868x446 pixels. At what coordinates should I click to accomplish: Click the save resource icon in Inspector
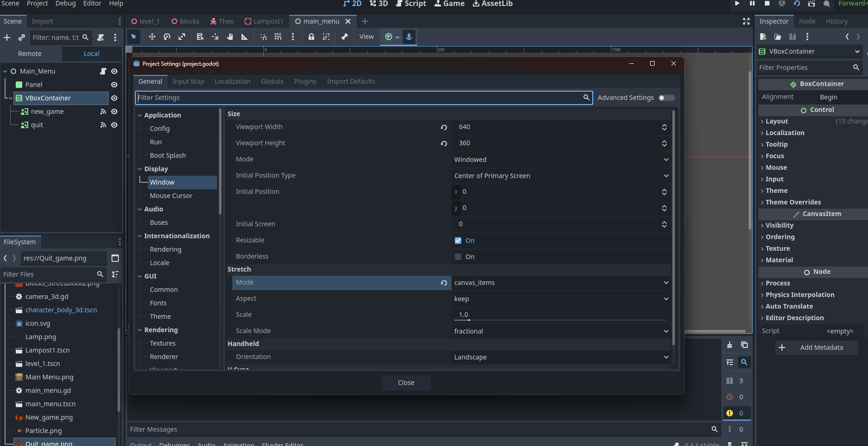[x=793, y=37]
